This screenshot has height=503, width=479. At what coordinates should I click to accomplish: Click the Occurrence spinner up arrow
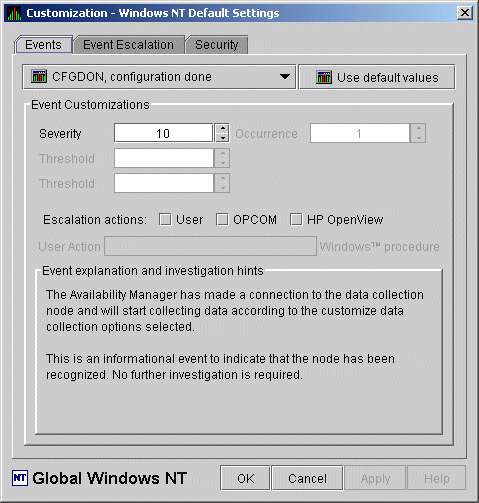(x=418, y=128)
